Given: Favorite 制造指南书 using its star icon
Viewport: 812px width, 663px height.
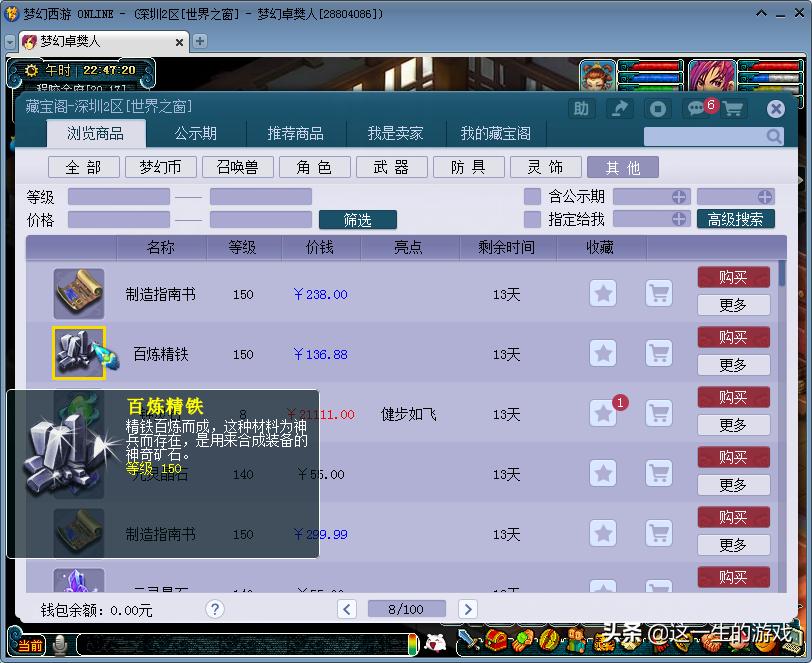Looking at the screenshot, I should click(602, 293).
